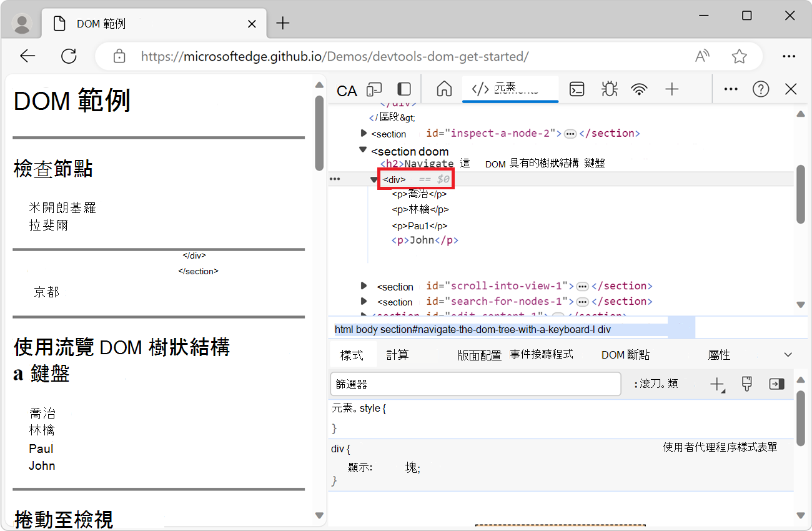The height and width of the screenshot is (531, 812).
Task: Select the <p>林檎</p> node in DOM tree
Action: coord(420,210)
